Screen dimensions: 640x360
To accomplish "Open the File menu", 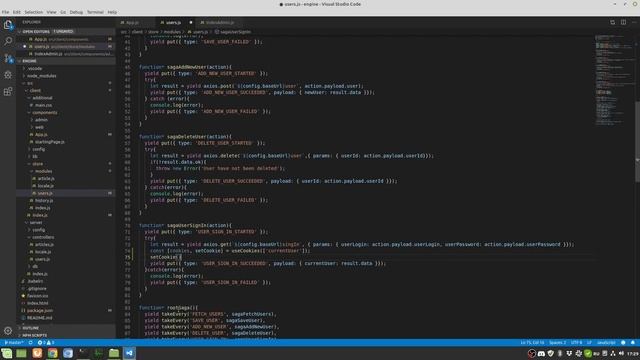I will [5, 12].
